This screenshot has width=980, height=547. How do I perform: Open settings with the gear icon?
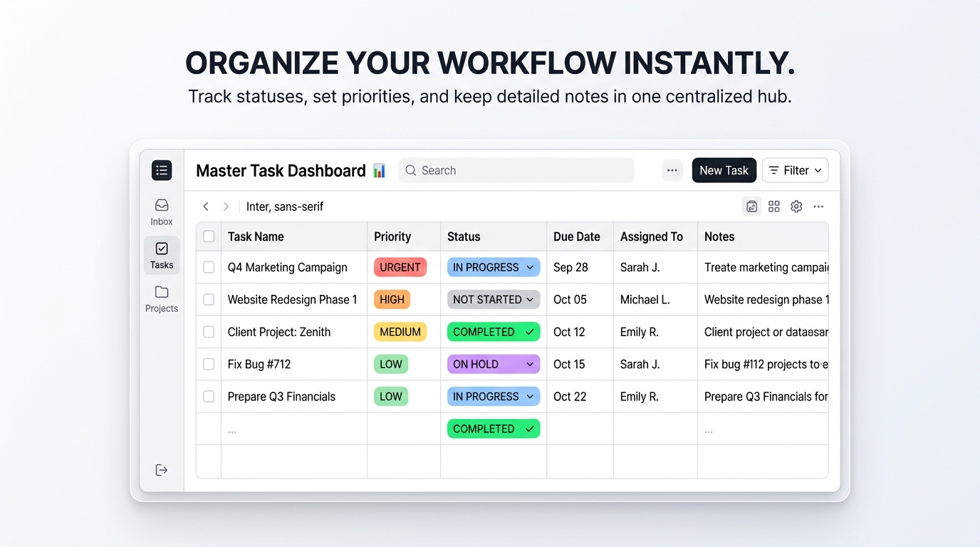pyautogui.click(x=796, y=207)
